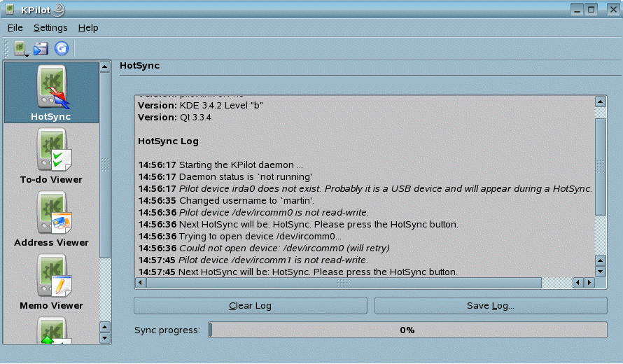Click the 'Could not open device: /dev/ircomm0' line
This screenshot has height=364, width=623.
click(x=264, y=248)
